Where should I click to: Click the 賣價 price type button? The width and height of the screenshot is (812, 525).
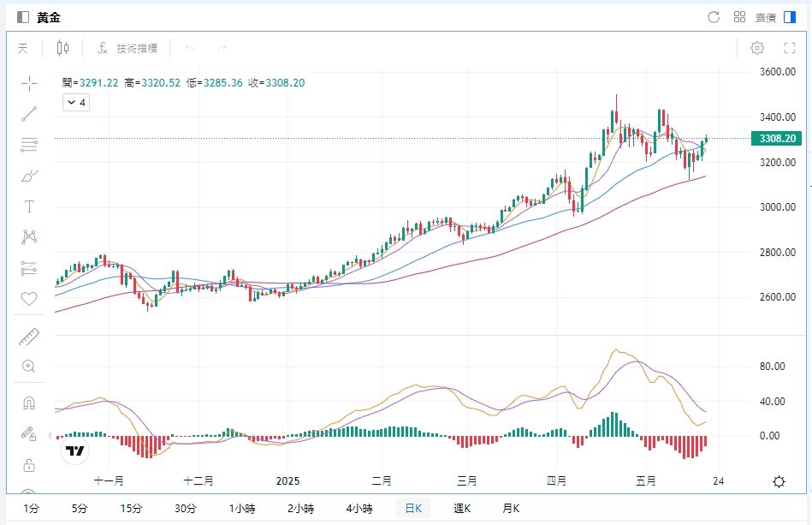(x=765, y=17)
